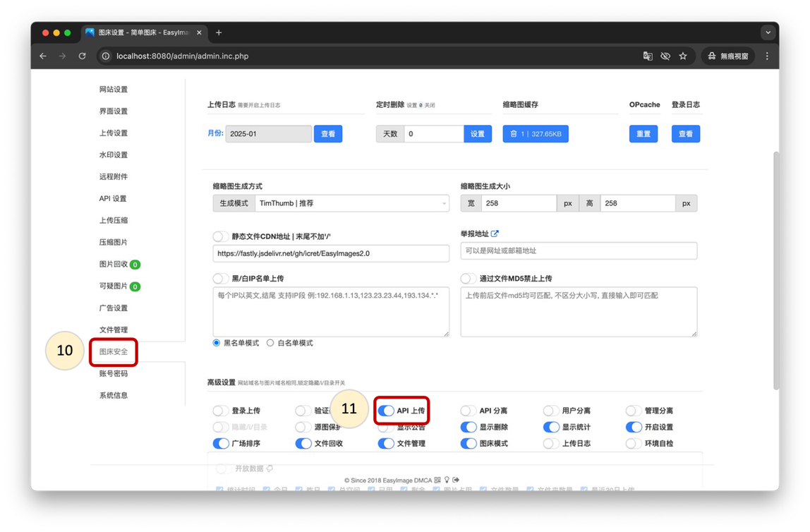Bookmark this page with the star icon
810x532 pixels.
tap(683, 56)
